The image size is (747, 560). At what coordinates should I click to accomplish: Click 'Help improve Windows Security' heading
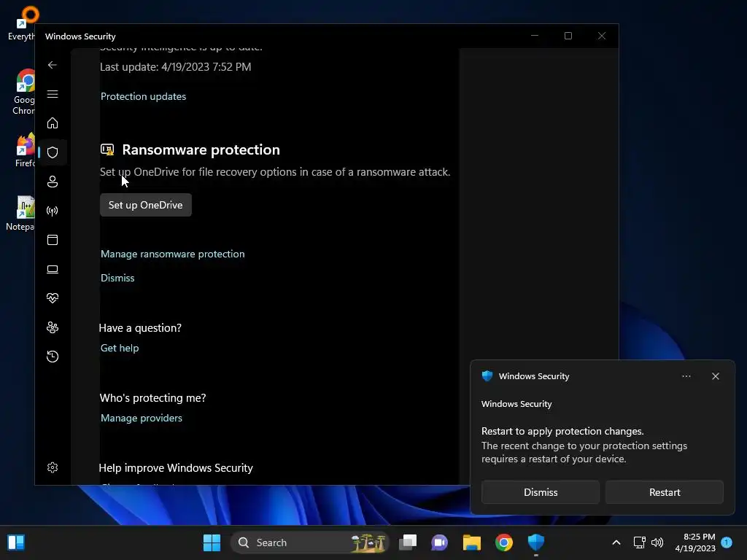pyautogui.click(x=176, y=467)
